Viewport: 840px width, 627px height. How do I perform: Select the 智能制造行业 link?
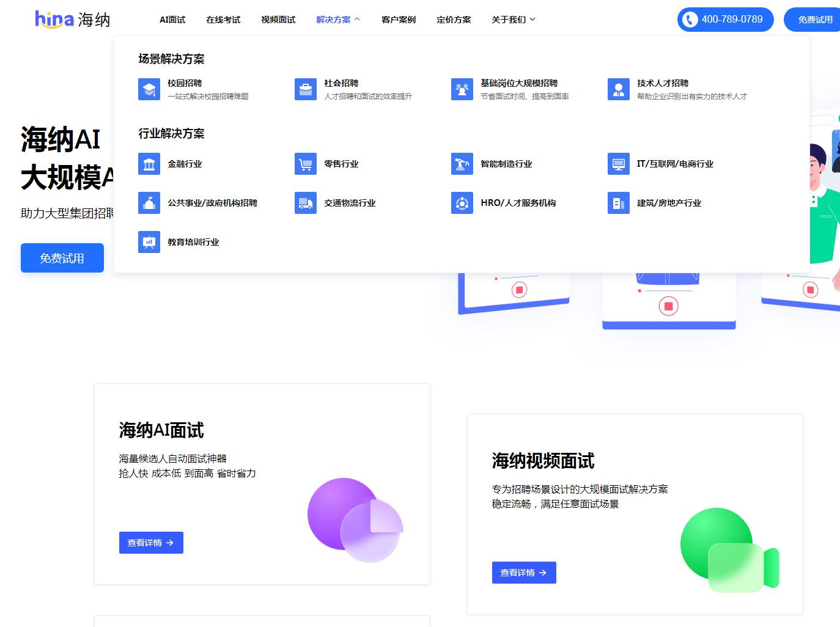click(506, 164)
